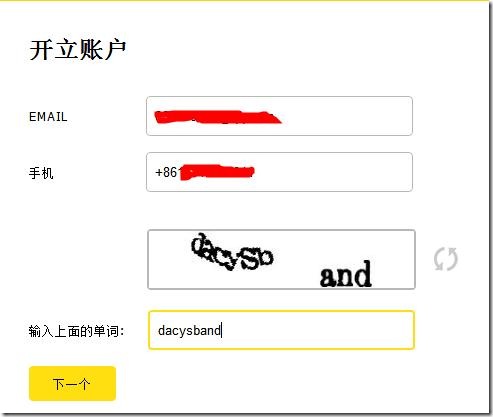This screenshot has height=417, width=493.
Task: Place cursor at end of dacysband text
Action: pos(222,331)
